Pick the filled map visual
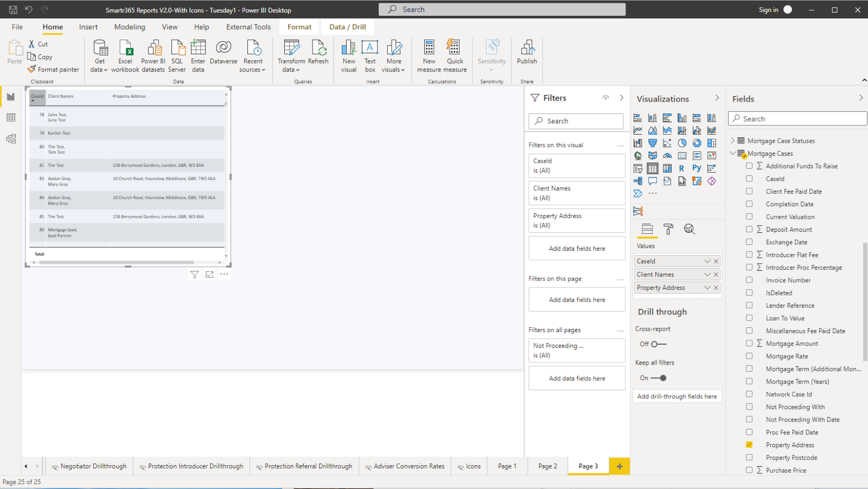 coord(653,156)
